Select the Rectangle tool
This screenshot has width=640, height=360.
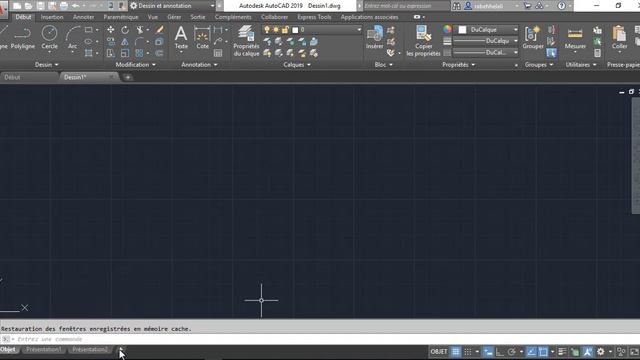88,30
